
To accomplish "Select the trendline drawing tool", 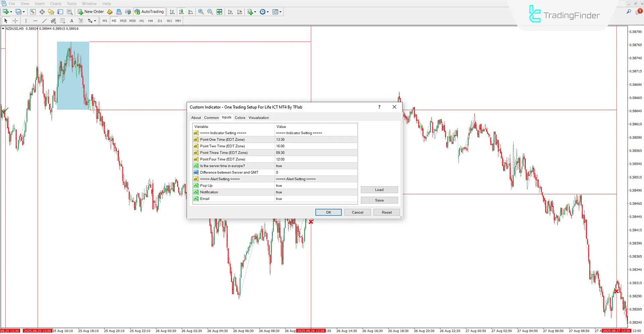I will [x=44, y=20].
